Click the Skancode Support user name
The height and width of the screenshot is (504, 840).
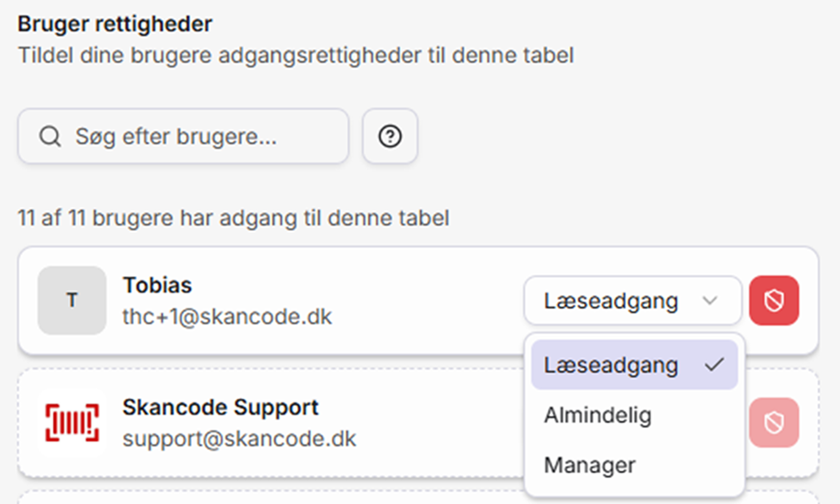pos(220,407)
